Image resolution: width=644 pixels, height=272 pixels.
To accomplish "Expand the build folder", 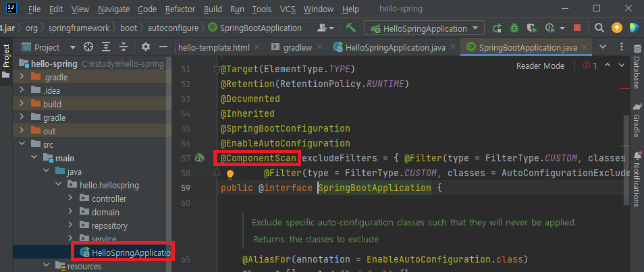I will point(22,104).
